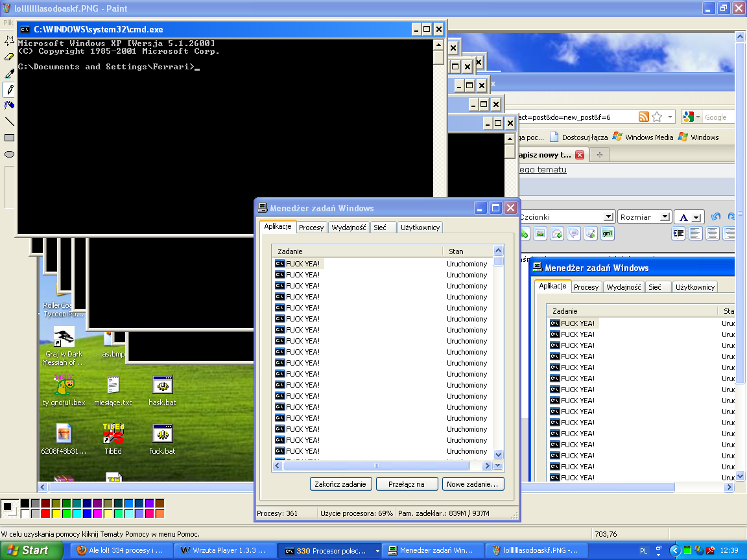Open the Czcionki font dropdown

[608, 217]
